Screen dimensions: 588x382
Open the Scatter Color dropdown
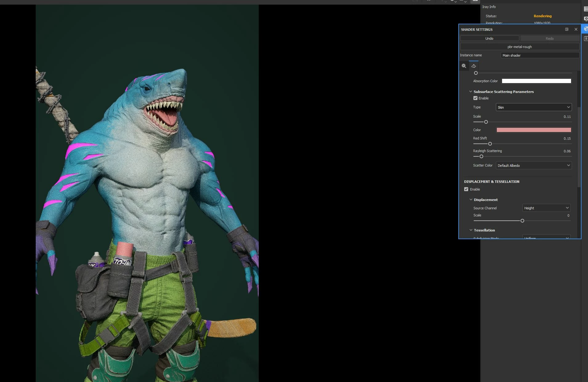pos(534,165)
